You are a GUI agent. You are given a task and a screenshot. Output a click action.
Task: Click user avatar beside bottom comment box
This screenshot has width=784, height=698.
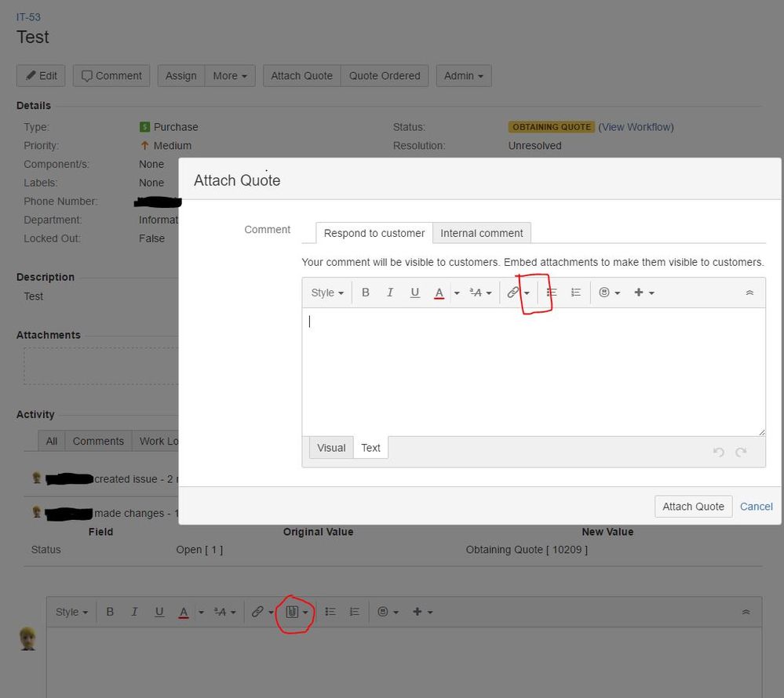coord(28,639)
